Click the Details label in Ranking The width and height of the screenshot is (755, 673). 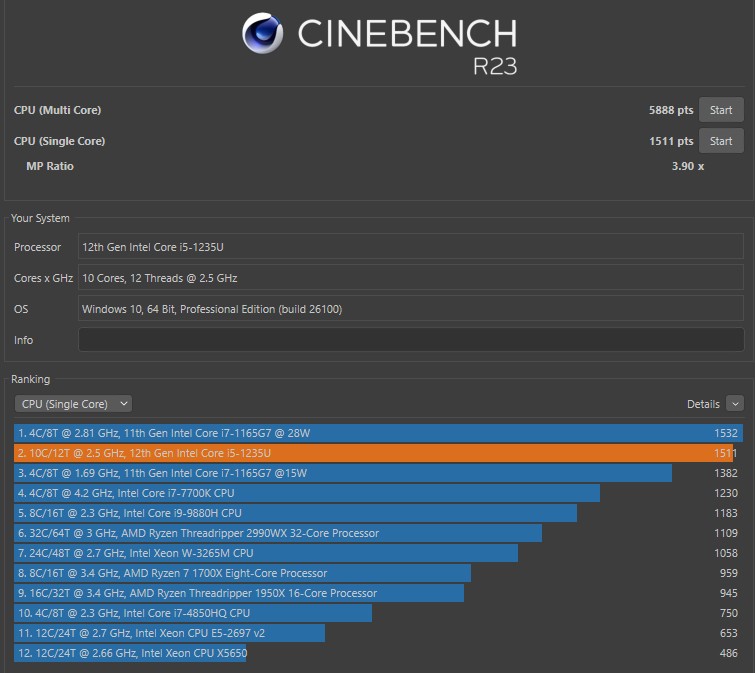(x=702, y=404)
